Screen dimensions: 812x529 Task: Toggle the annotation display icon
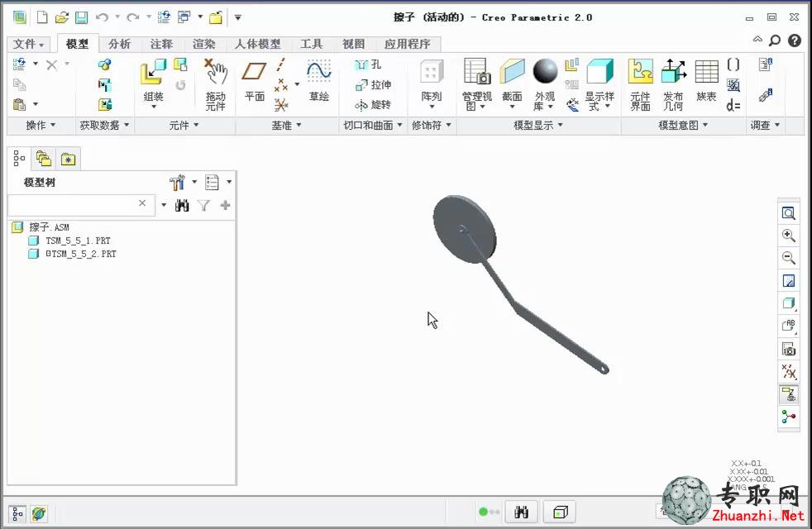tap(788, 395)
